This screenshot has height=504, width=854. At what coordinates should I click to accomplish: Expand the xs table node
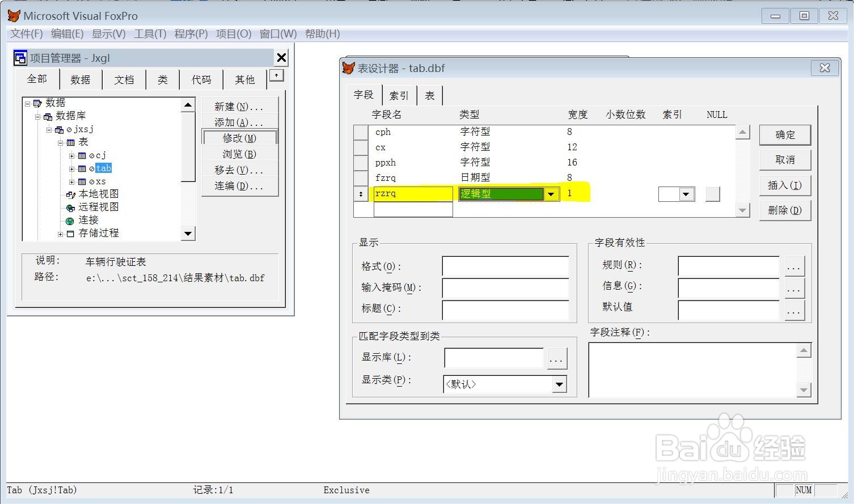tap(72, 182)
